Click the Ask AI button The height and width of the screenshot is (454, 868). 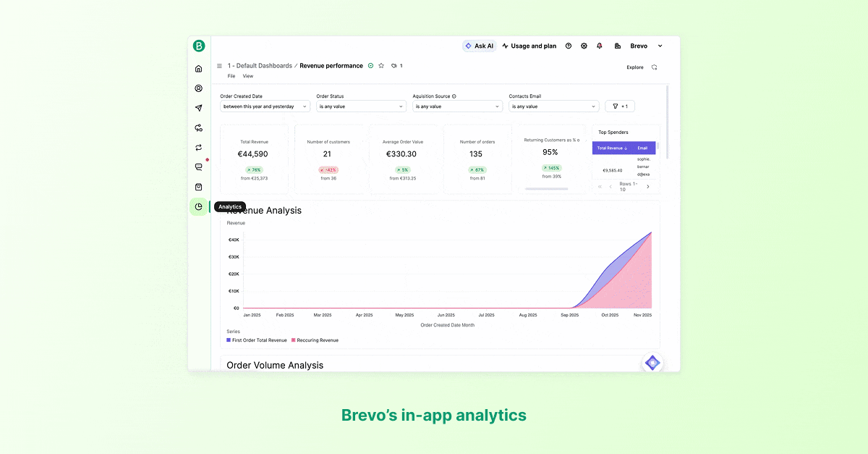click(480, 46)
